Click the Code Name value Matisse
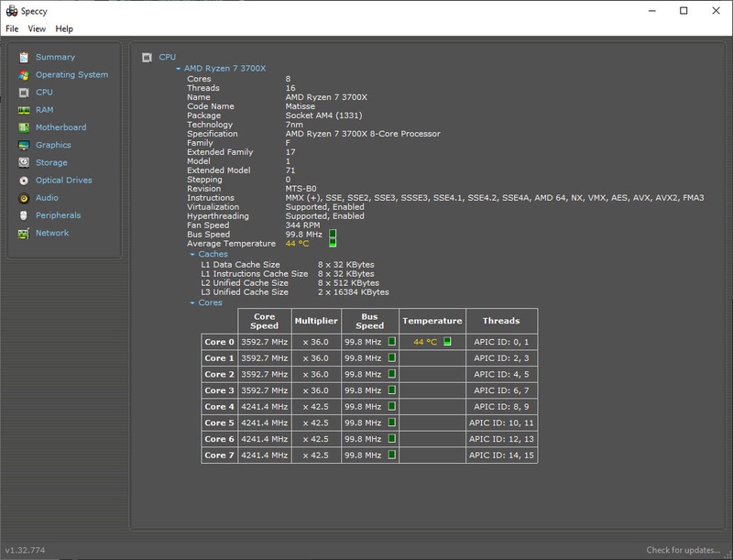The width and height of the screenshot is (733, 560). pos(301,106)
